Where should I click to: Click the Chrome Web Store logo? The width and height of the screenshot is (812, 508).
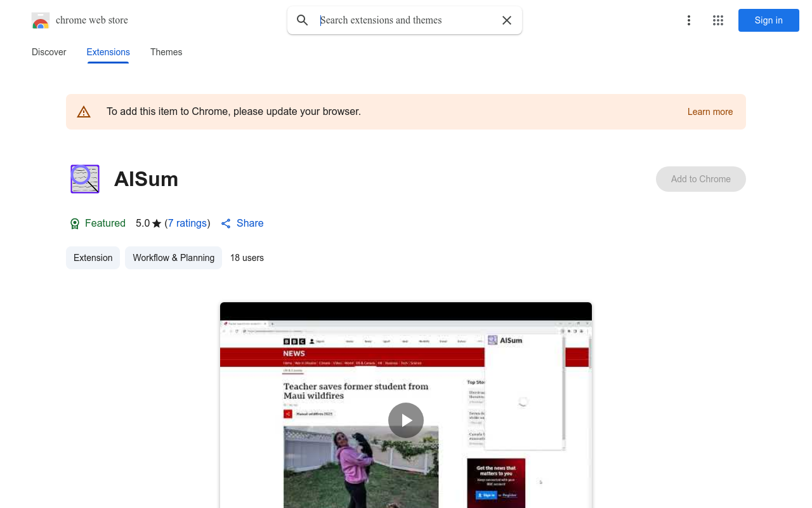pyautogui.click(x=41, y=20)
